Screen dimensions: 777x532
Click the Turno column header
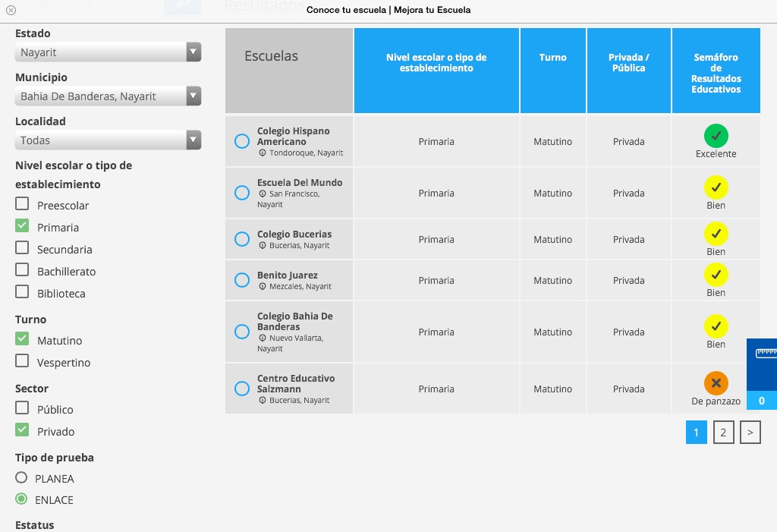552,58
